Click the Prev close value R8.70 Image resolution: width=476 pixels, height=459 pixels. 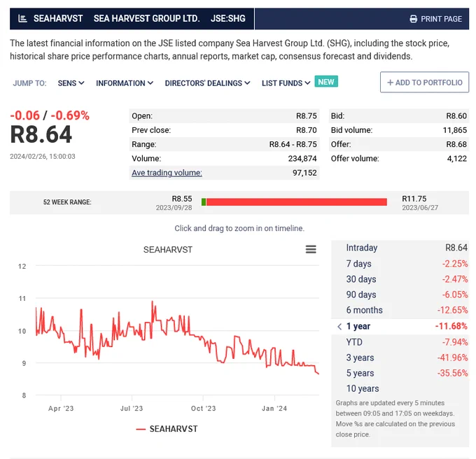pyautogui.click(x=307, y=130)
